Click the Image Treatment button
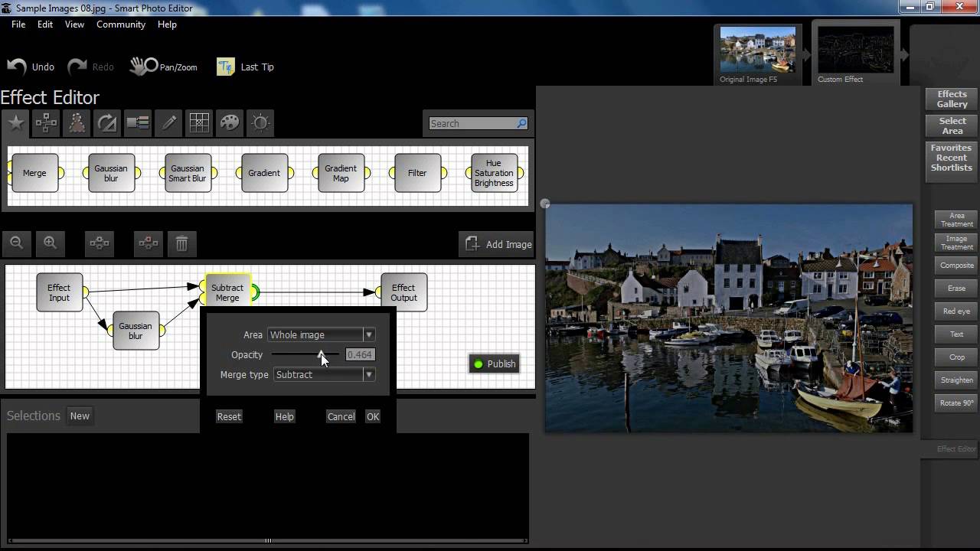This screenshot has width=980, height=551. click(956, 243)
